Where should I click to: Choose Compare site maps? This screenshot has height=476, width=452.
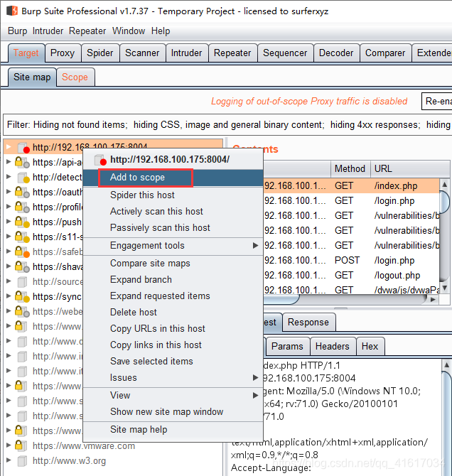pyautogui.click(x=173, y=263)
